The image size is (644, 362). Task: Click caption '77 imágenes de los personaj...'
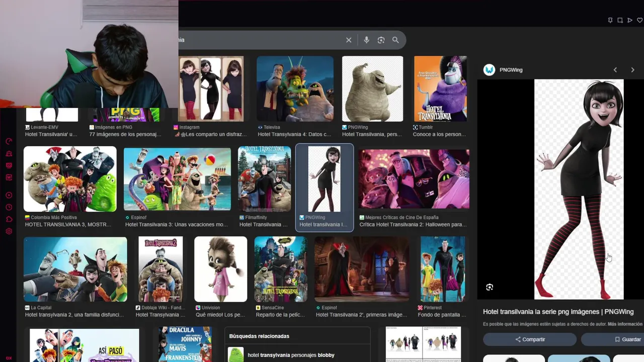coord(125,134)
